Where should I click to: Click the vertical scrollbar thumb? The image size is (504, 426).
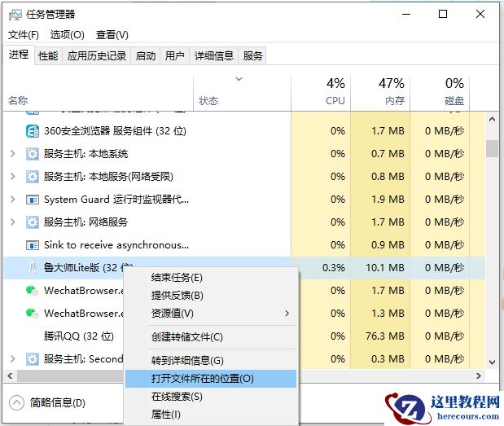[x=492, y=148]
